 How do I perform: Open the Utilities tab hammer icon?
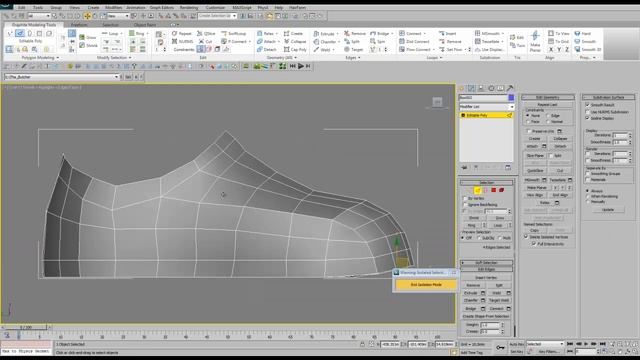(x=510, y=88)
